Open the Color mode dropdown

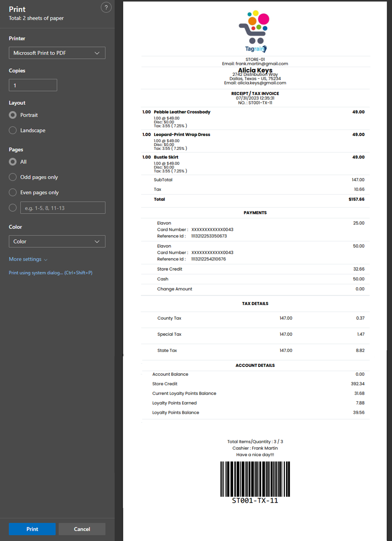tap(57, 241)
